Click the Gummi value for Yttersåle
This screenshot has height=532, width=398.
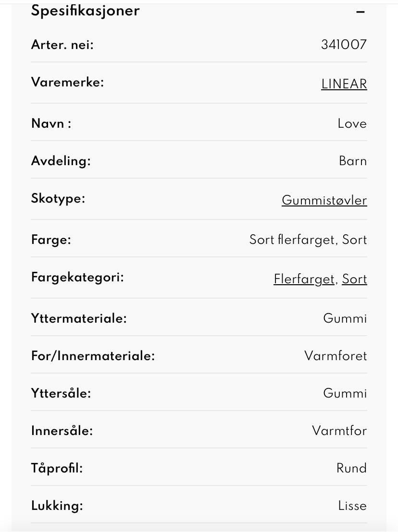[345, 393]
